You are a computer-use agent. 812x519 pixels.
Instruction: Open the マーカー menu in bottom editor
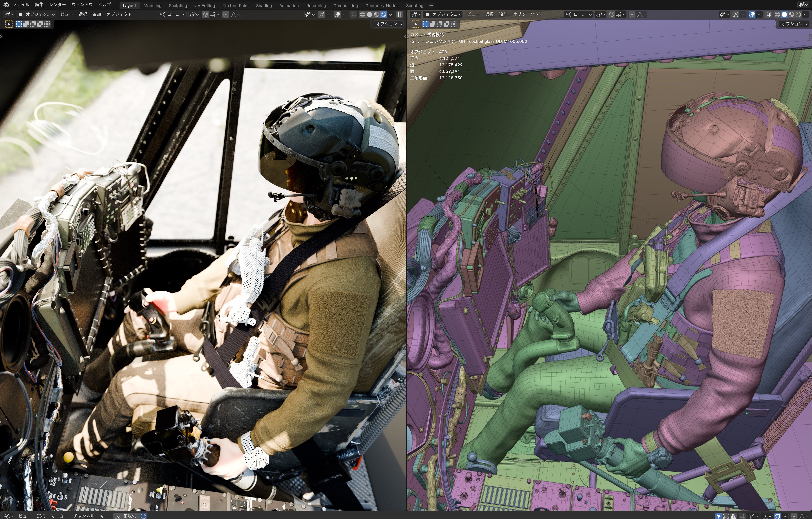(59, 516)
